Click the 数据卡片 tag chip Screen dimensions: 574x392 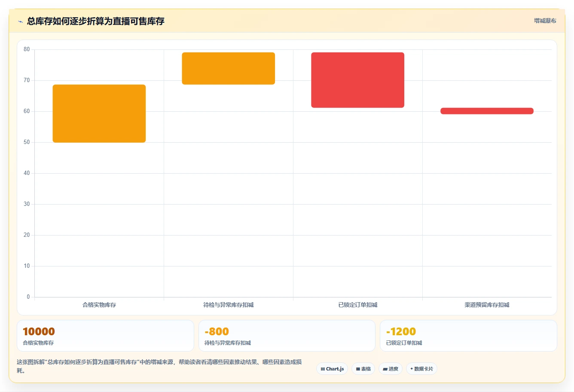coord(421,369)
